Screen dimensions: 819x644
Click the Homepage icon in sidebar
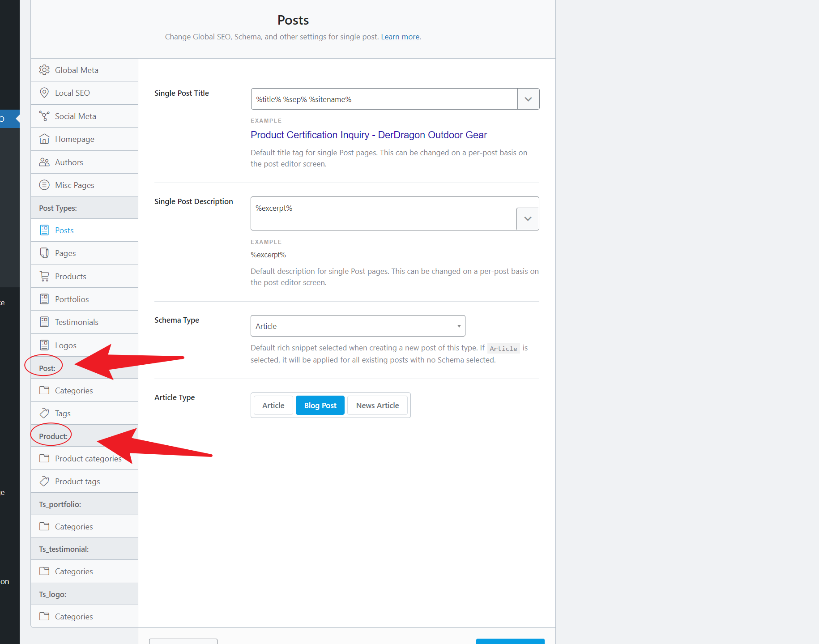coord(44,139)
